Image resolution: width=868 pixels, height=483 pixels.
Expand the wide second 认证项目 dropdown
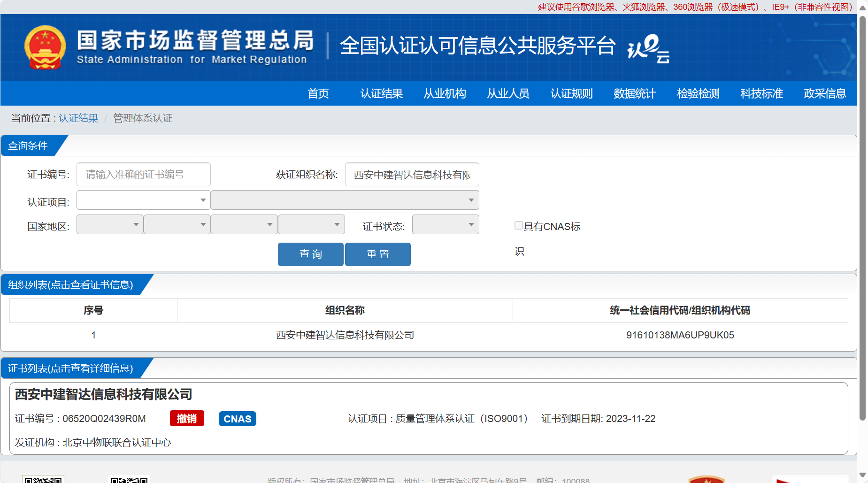[345, 200]
